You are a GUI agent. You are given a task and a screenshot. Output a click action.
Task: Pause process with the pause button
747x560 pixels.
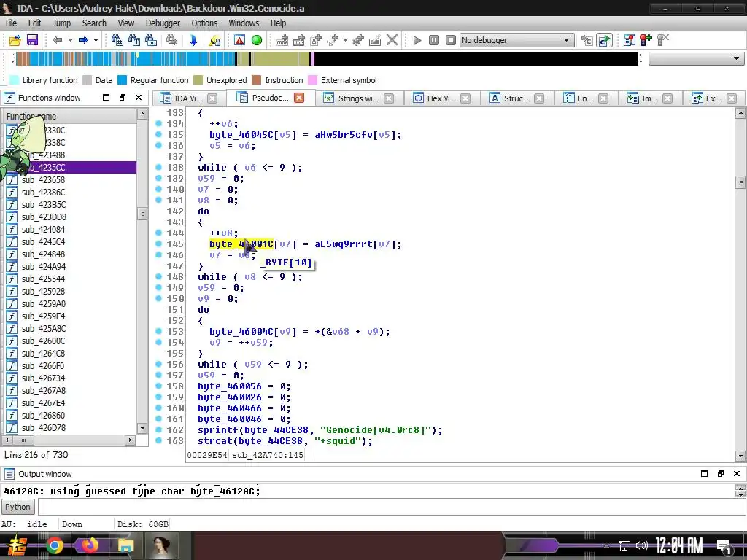(434, 40)
